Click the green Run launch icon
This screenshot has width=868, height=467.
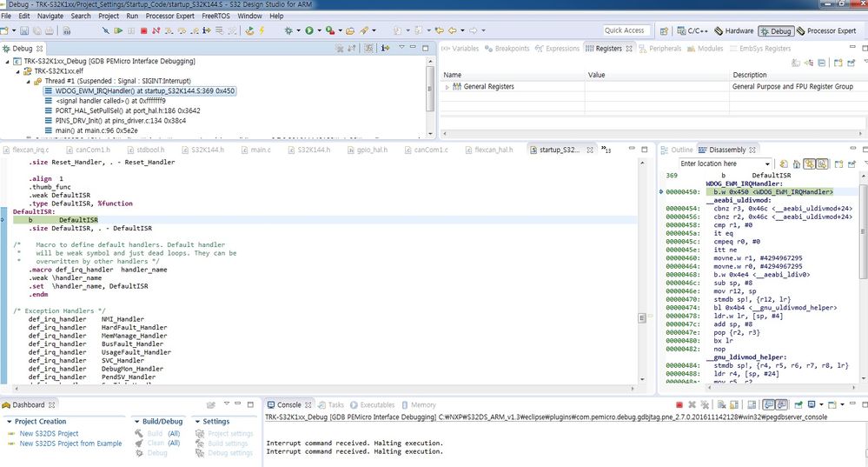click(309, 31)
